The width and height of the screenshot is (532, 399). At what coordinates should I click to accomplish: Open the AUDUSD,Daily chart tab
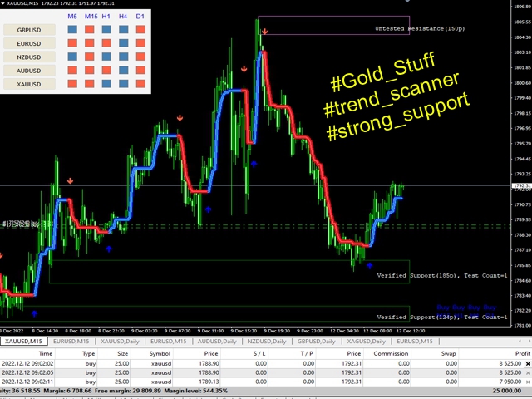coord(217,342)
